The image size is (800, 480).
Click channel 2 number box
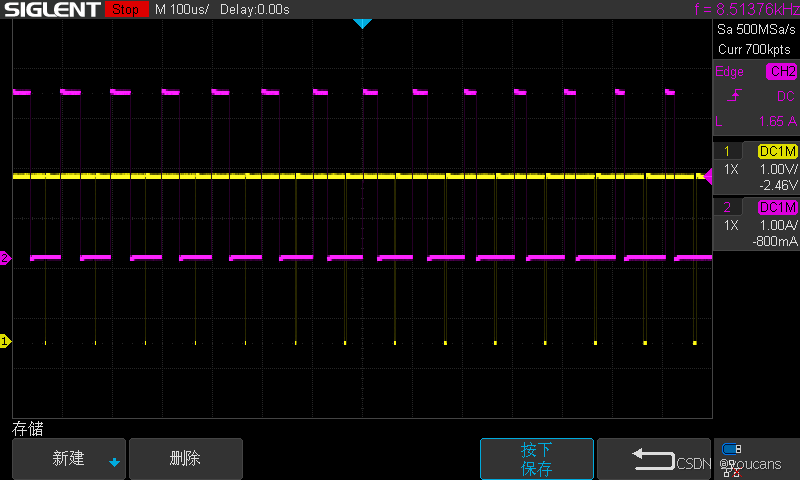click(x=728, y=207)
